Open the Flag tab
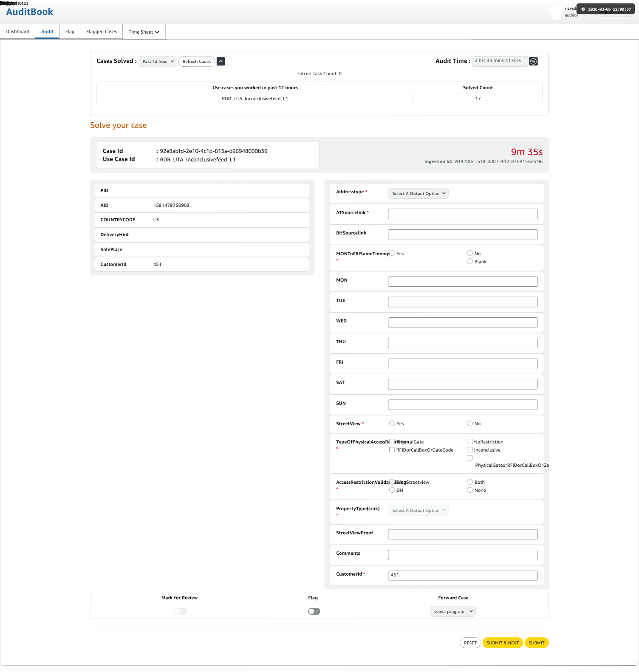The image size is (639, 672). pyautogui.click(x=70, y=32)
